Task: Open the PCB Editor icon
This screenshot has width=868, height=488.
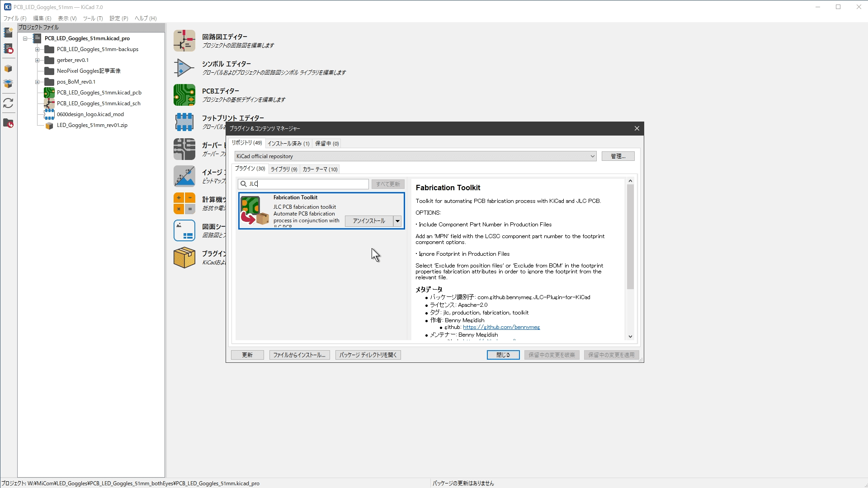Action: click(x=184, y=95)
